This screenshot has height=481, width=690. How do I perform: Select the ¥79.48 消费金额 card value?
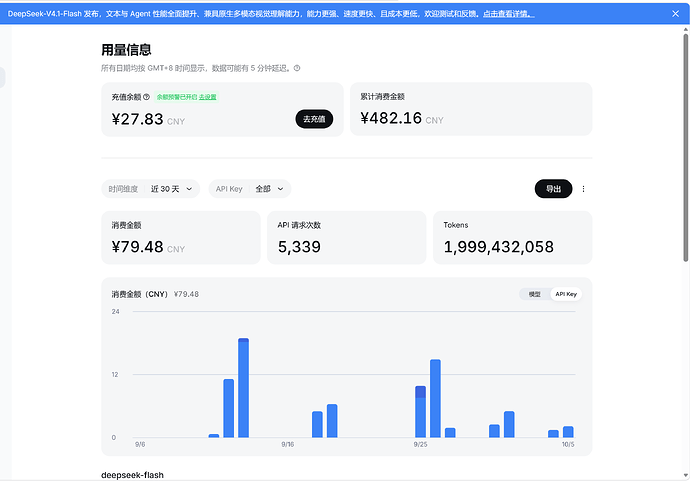pos(137,247)
